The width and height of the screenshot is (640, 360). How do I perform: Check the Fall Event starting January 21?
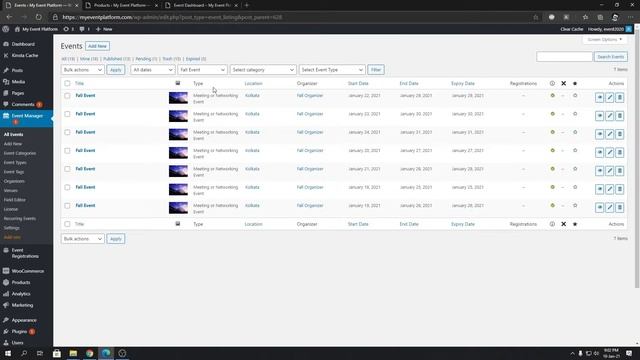(67, 169)
